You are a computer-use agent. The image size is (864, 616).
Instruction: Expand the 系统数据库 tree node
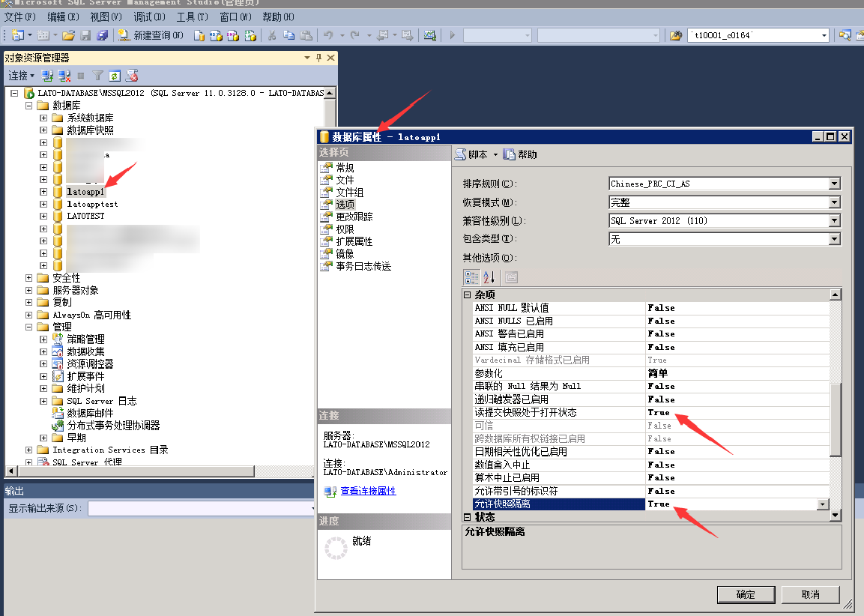43,118
